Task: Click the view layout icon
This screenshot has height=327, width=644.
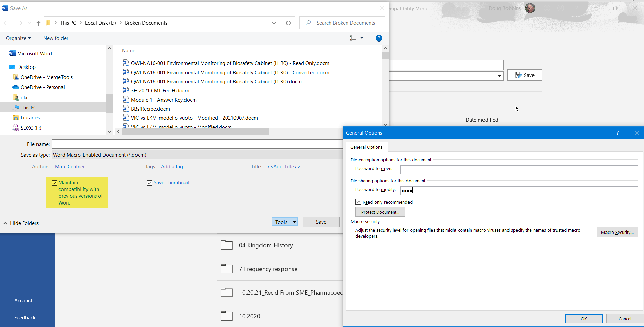Action: click(x=353, y=38)
